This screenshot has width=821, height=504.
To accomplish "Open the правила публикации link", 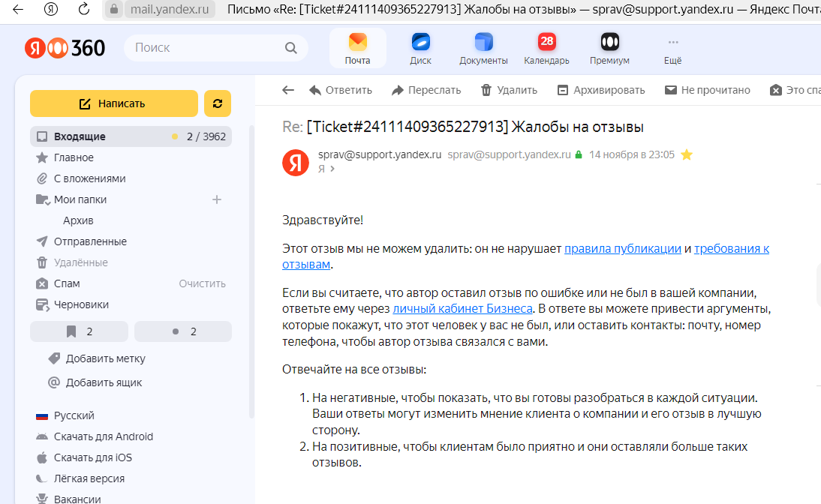I will pyautogui.click(x=623, y=248).
